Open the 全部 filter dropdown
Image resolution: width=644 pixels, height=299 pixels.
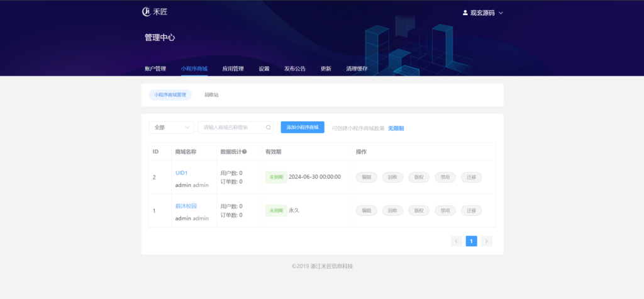(171, 127)
